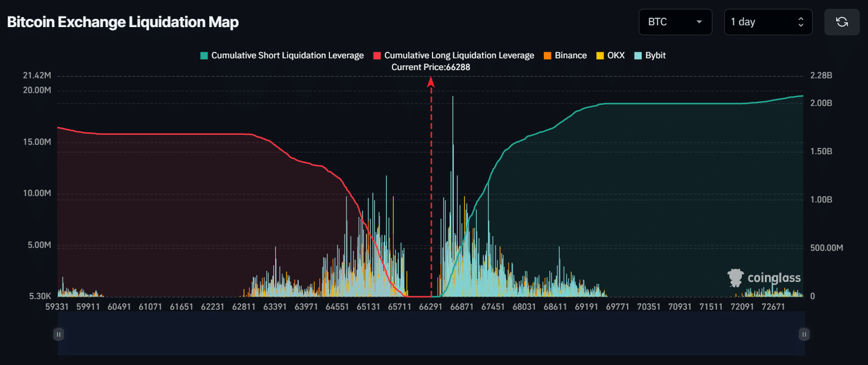The width and height of the screenshot is (868, 365).
Task: Click the Bitcoin Exchange Liquidation Map title
Action: point(123,22)
